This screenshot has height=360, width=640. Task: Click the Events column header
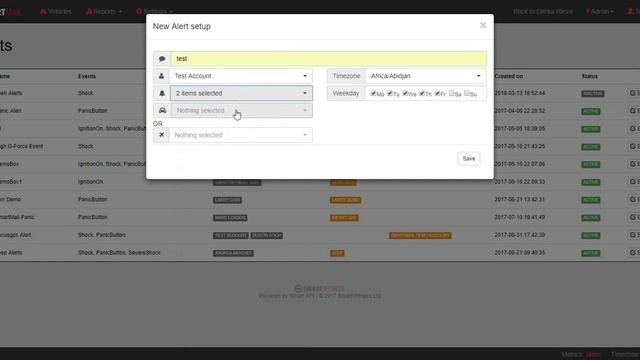pyautogui.click(x=87, y=76)
